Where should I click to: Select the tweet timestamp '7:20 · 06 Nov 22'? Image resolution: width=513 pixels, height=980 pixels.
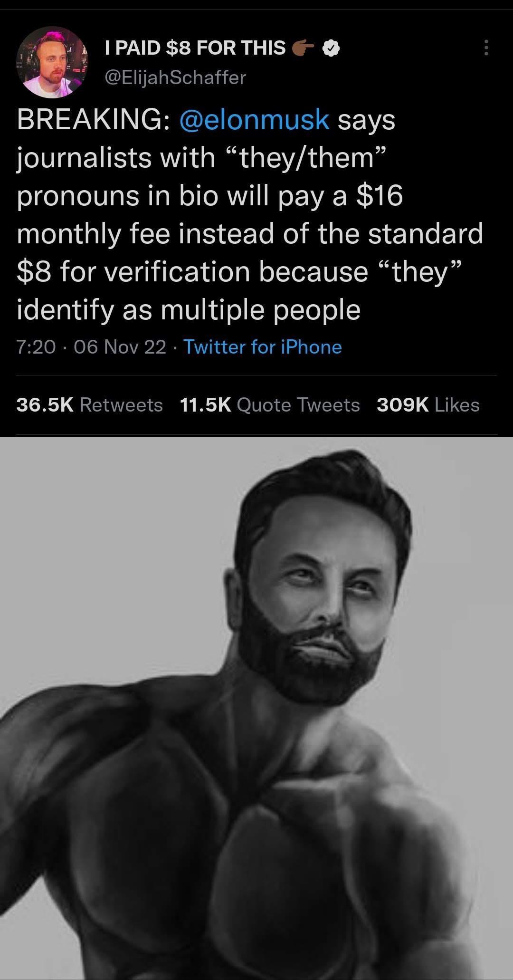point(93,347)
